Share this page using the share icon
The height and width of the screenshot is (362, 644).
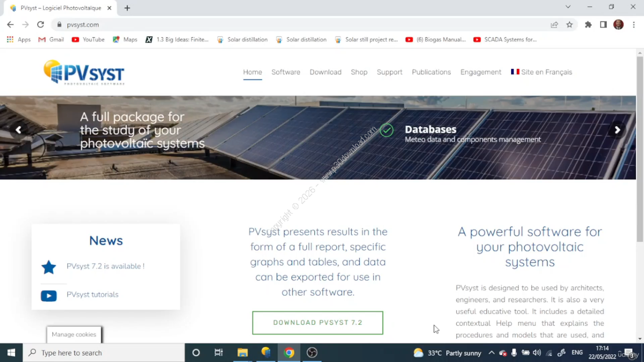pos(554,25)
